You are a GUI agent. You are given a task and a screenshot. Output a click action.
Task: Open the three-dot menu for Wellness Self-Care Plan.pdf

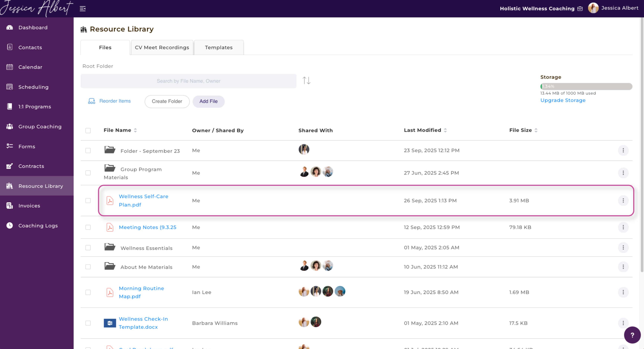[x=623, y=201]
